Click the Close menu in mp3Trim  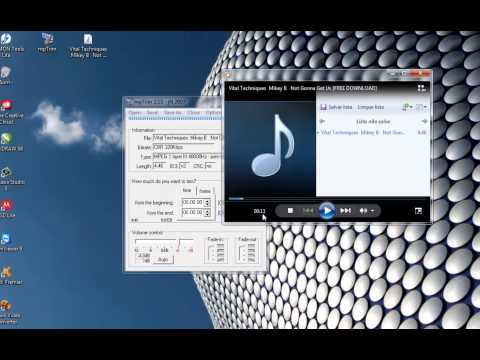[193, 113]
